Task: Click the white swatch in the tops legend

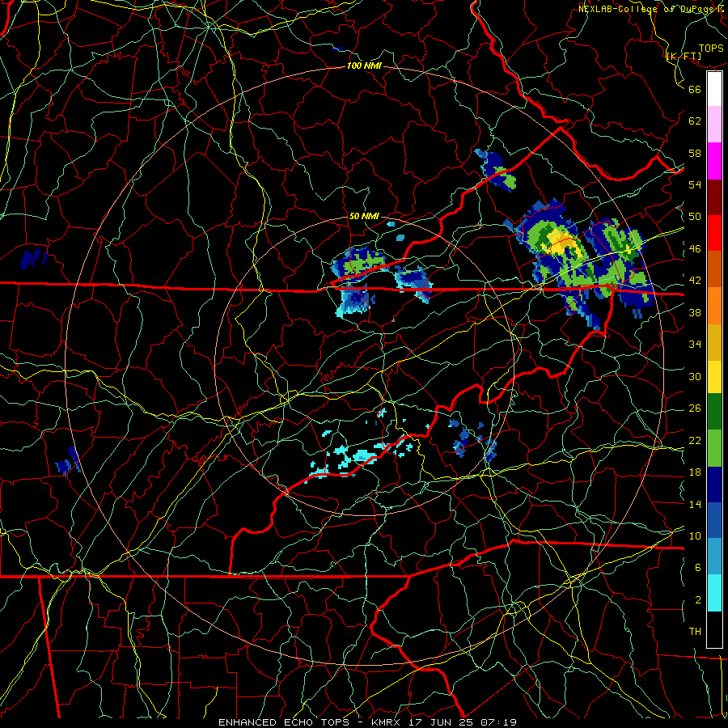Action: [714, 89]
